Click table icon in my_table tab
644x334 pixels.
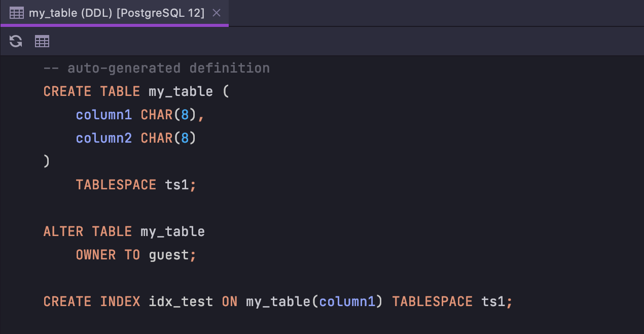click(x=17, y=13)
